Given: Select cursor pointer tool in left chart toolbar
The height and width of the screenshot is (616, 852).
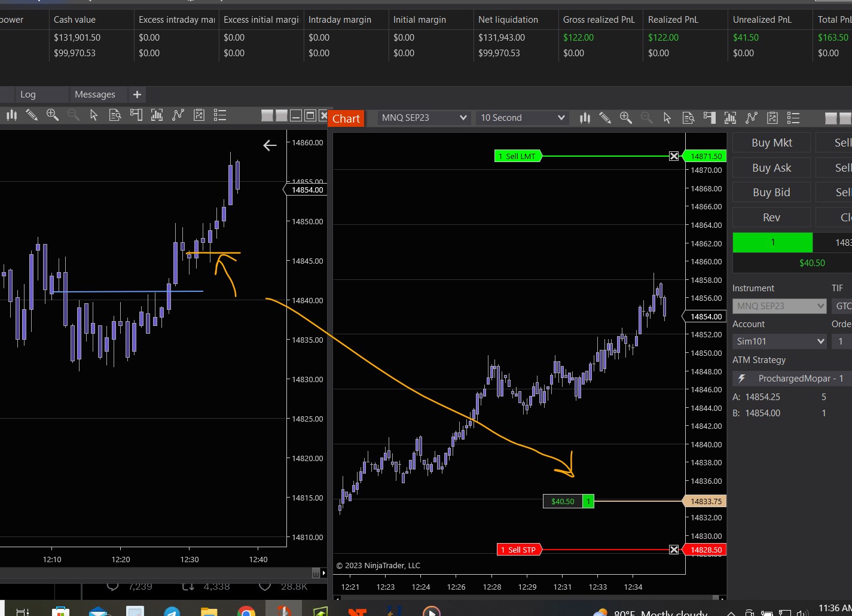Looking at the screenshot, I should [x=94, y=115].
